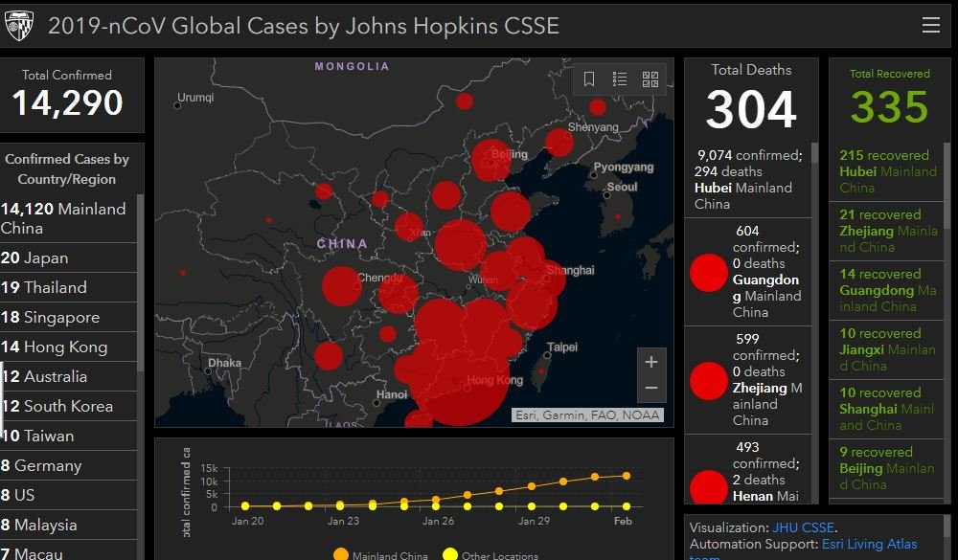This screenshot has height=560, width=958.
Task: Click the recovered list scrollbar
Action: coord(947,187)
